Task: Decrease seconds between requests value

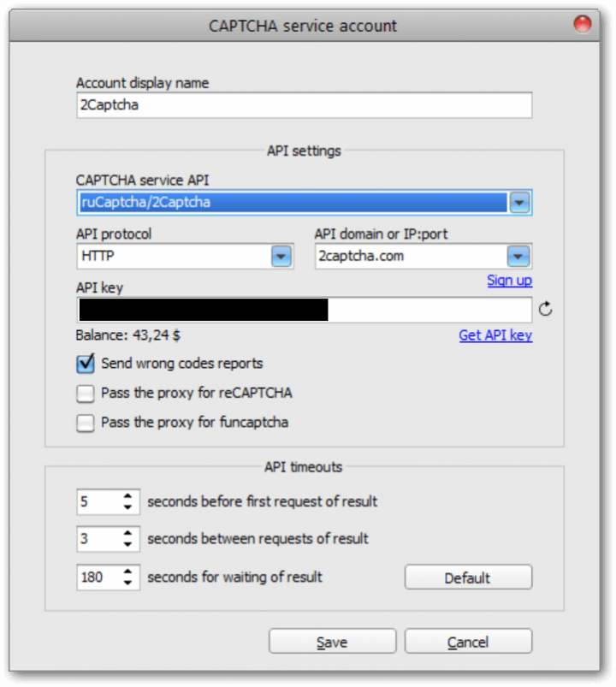Action: click(127, 544)
